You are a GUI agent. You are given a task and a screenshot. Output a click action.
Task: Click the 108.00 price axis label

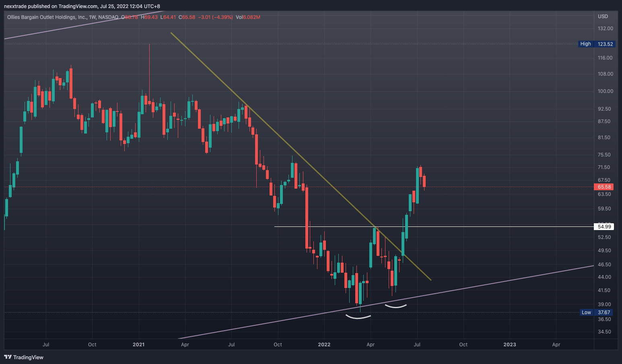(606, 74)
